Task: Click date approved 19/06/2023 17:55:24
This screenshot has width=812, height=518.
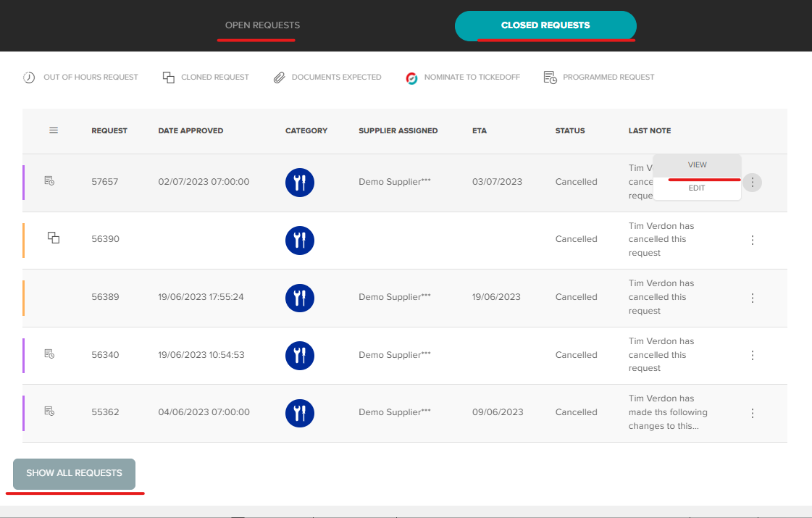Action: tap(201, 297)
